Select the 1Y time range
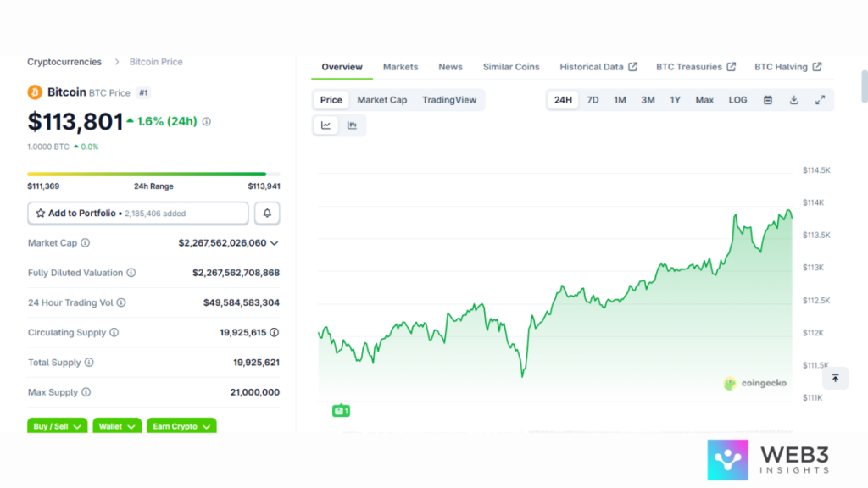This screenshot has width=868, height=488. tap(676, 100)
